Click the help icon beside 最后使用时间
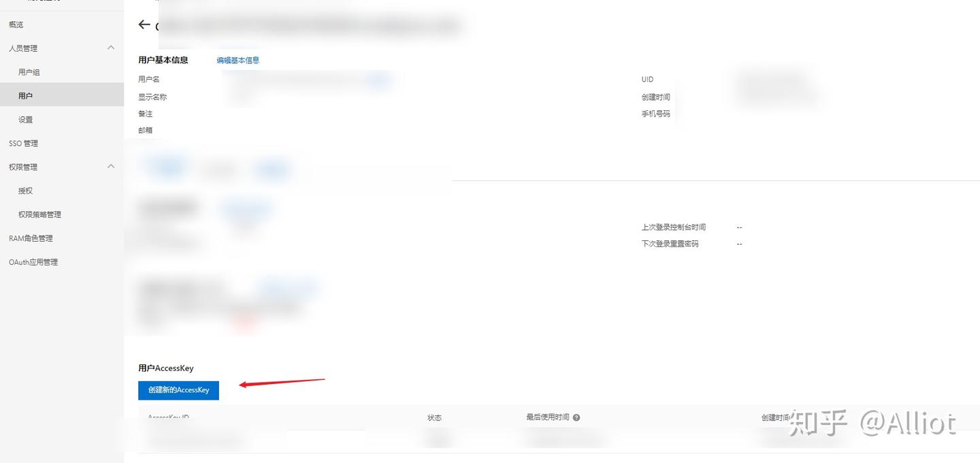 click(x=576, y=417)
